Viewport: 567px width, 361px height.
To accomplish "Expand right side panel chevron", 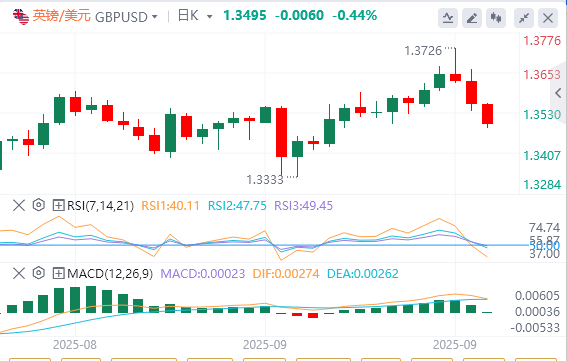I will [x=558, y=93].
